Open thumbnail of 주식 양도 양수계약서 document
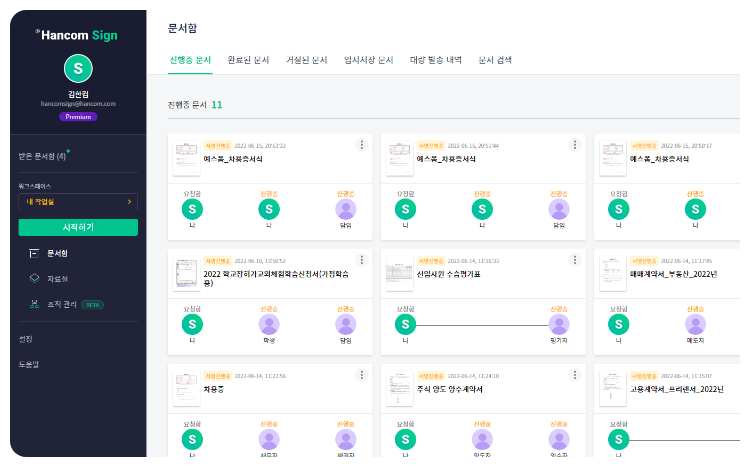The height and width of the screenshot is (467, 750). (x=399, y=389)
